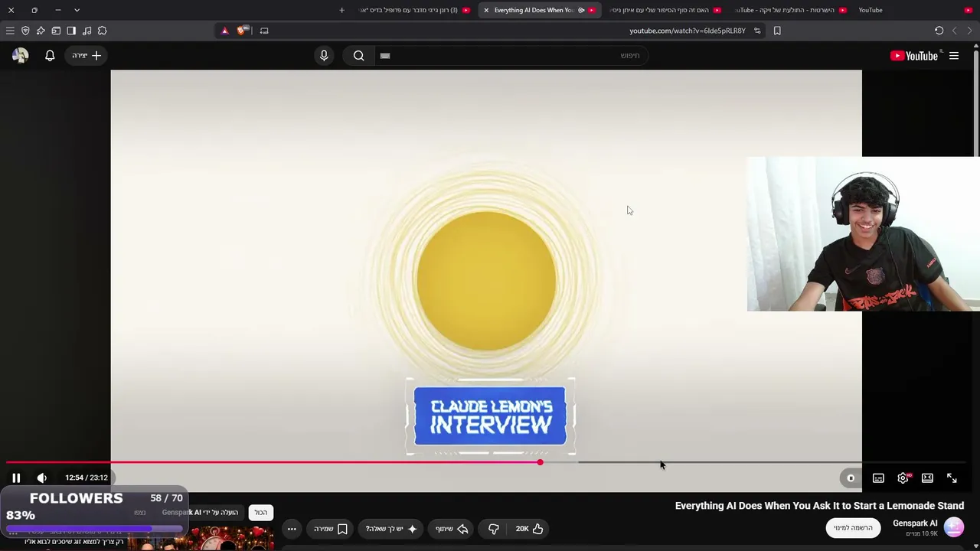
Task: Dislike the video with the thumbs-down icon
Action: tap(493, 529)
